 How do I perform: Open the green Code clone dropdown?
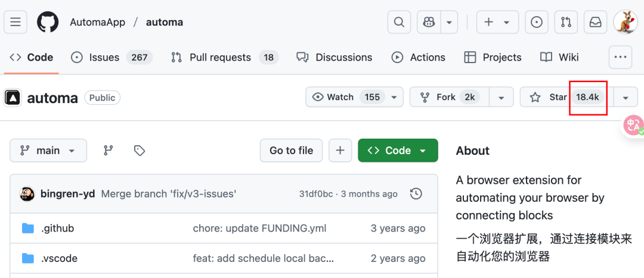(398, 151)
